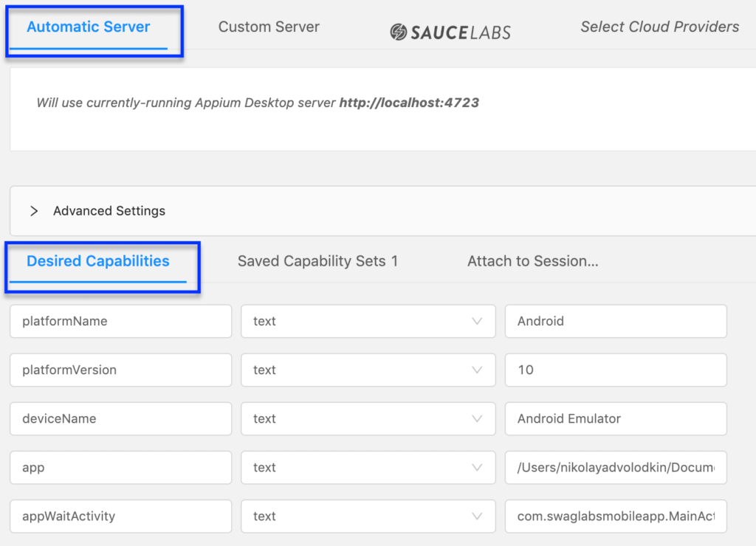Screen dimensions: 756x546
Task: Click the com.swaglabsmobileapp value field
Action: (616, 516)
